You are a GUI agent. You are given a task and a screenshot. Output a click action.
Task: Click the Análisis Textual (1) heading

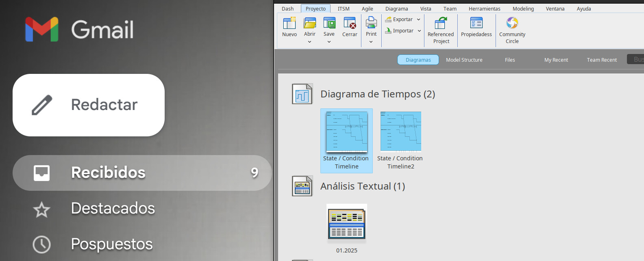tap(363, 186)
